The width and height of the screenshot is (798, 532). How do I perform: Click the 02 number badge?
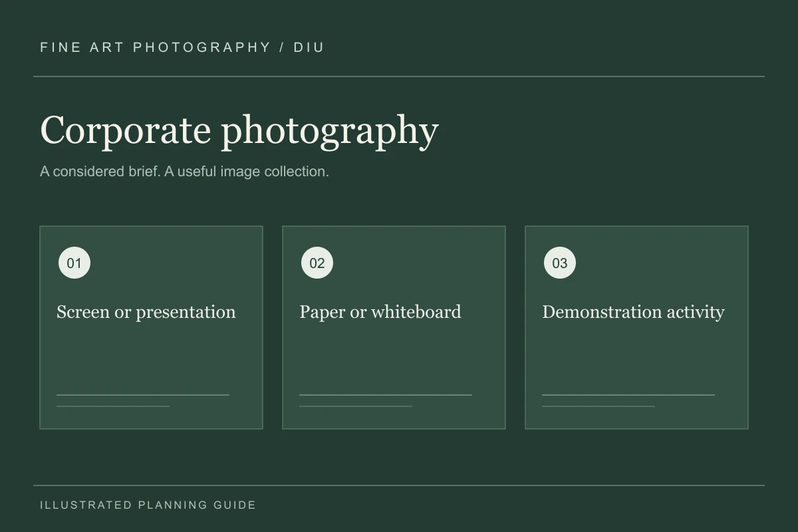pyautogui.click(x=317, y=263)
